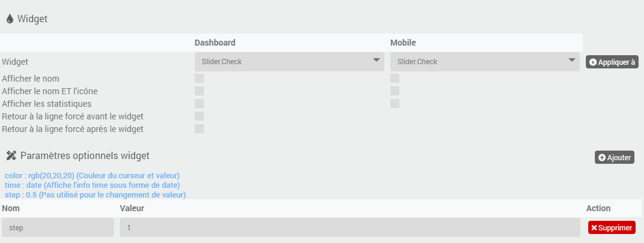Toggle Mobile 'Afficher le nom' checkbox
Viewport: 644px width, 243px height.
click(x=395, y=78)
